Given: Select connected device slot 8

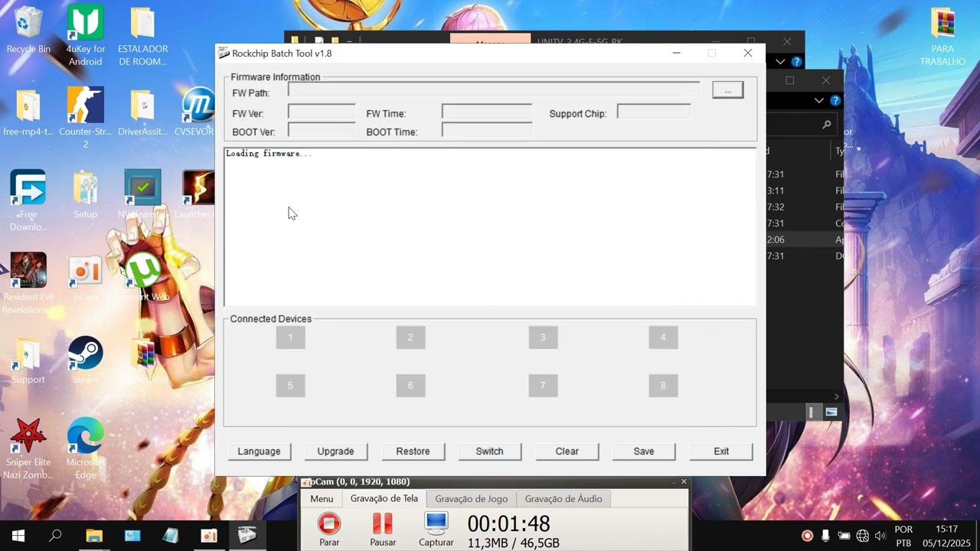Looking at the screenshot, I should tap(663, 386).
